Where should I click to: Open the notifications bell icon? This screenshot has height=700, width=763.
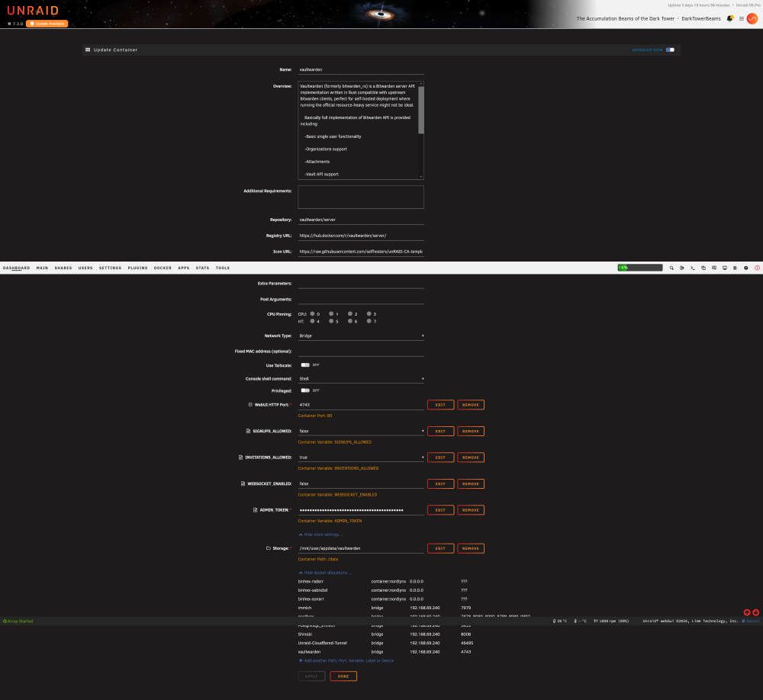point(730,18)
